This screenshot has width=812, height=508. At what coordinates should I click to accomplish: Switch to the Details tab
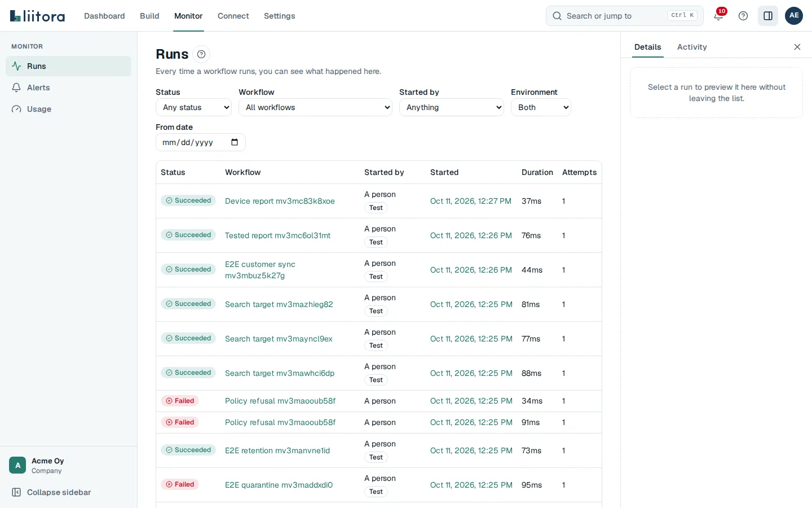coord(647,47)
